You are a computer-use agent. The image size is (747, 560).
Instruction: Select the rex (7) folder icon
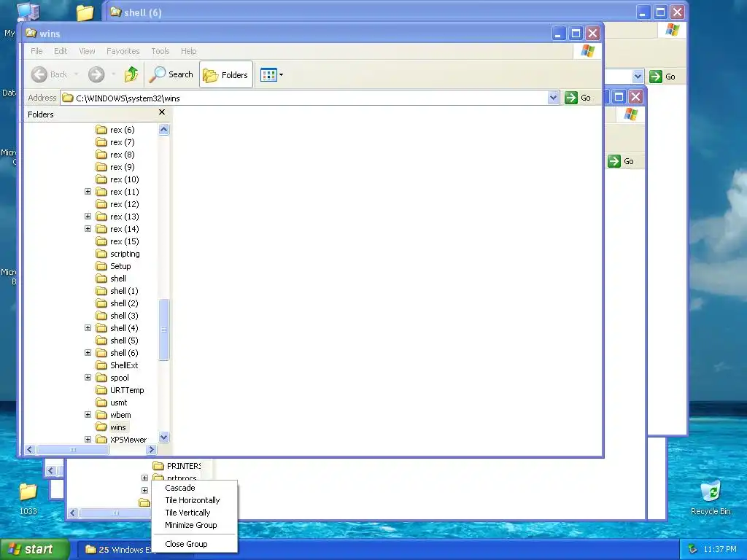[101, 142]
